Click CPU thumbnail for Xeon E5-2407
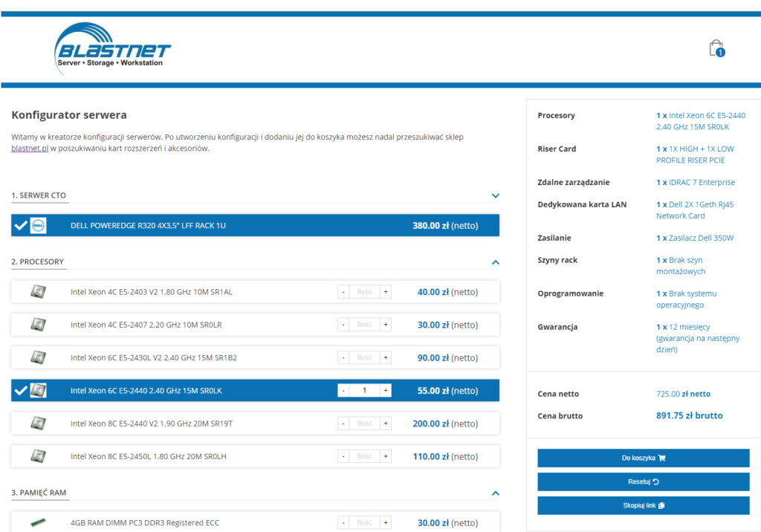 point(39,325)
